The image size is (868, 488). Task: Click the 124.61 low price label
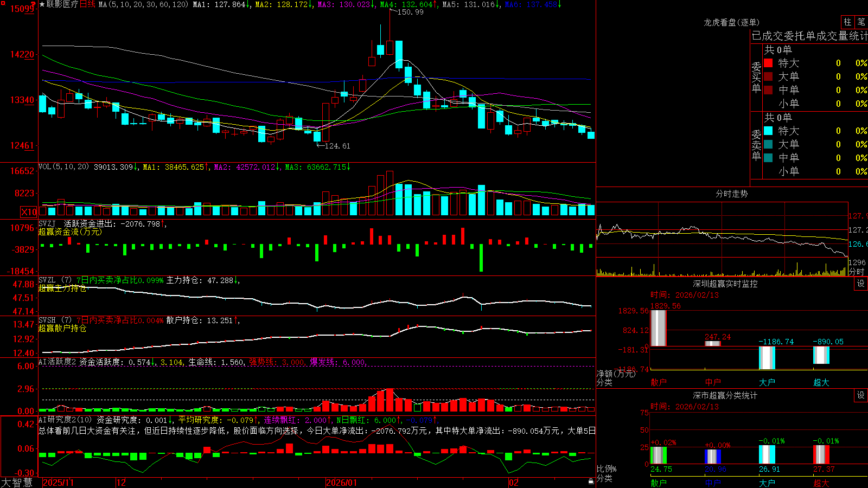coord(337,146)
